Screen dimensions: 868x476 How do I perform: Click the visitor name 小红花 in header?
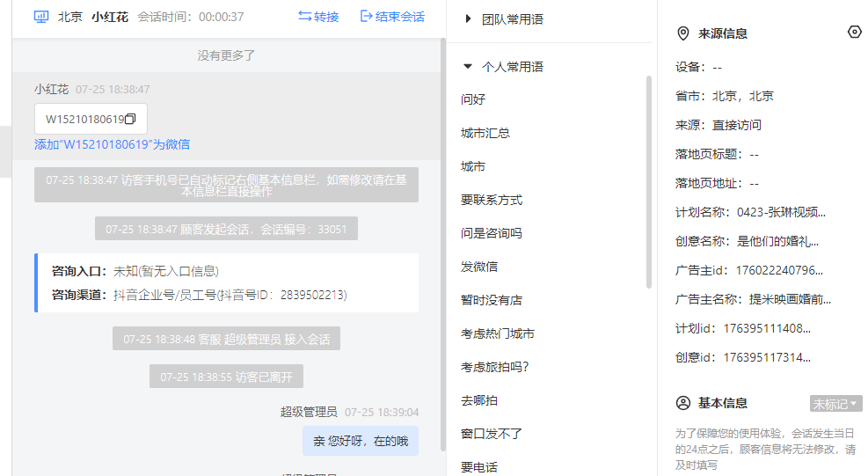(x=110, y=18)
